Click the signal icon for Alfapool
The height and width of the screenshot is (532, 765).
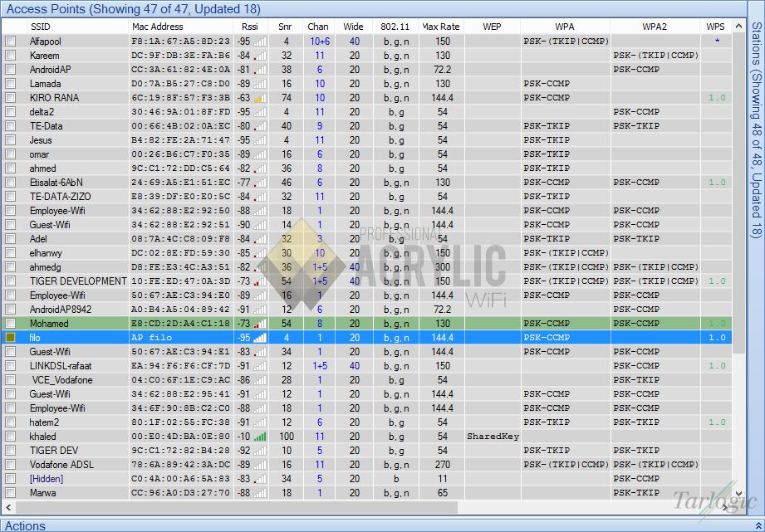260,41
